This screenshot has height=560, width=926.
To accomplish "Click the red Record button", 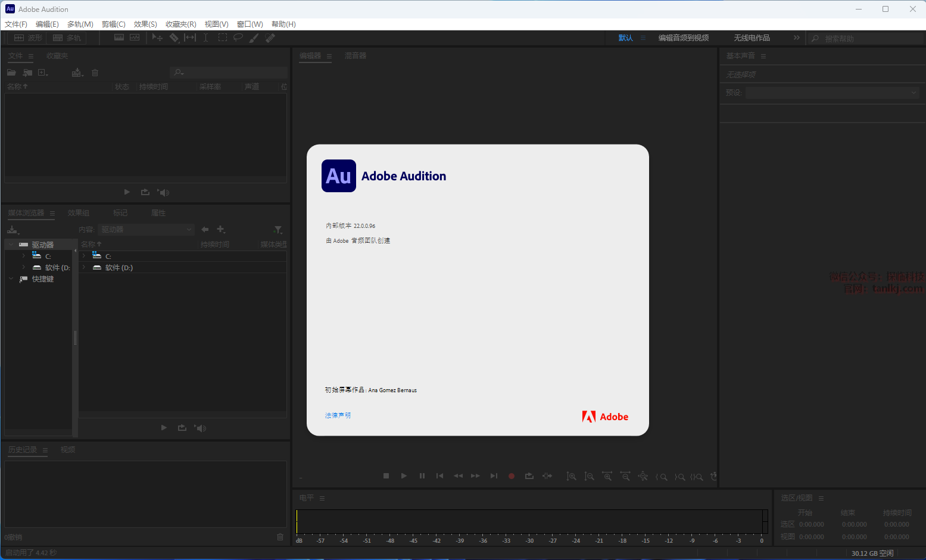I will point(511,476).
